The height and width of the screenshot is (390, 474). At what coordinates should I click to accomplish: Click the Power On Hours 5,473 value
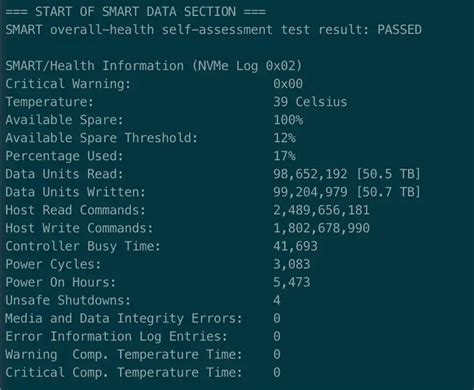[x=292, y=282]
